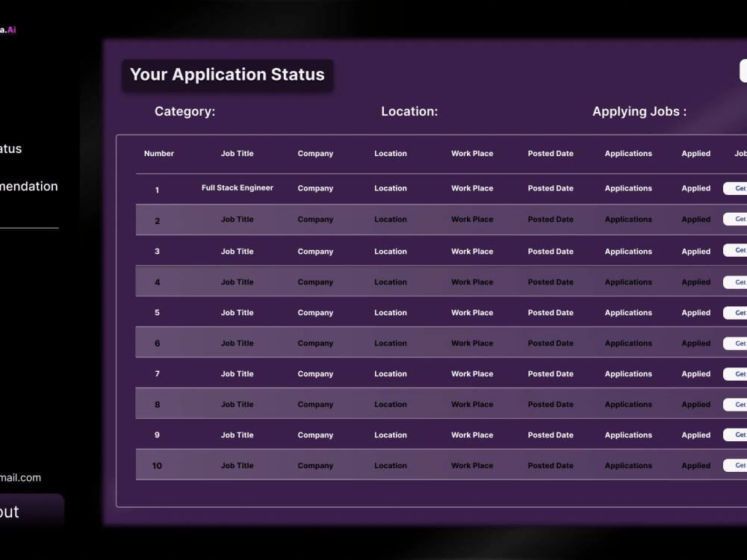Click the Get button in row 6
Image resolution: width=747 pixels, height=560 pixels.
735,343
